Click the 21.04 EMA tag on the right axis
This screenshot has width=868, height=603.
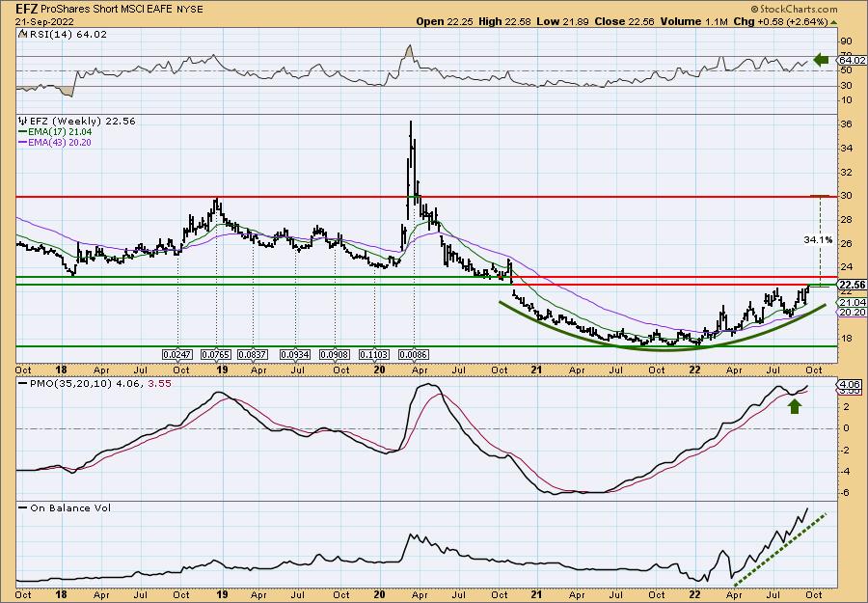coord(852,302)
